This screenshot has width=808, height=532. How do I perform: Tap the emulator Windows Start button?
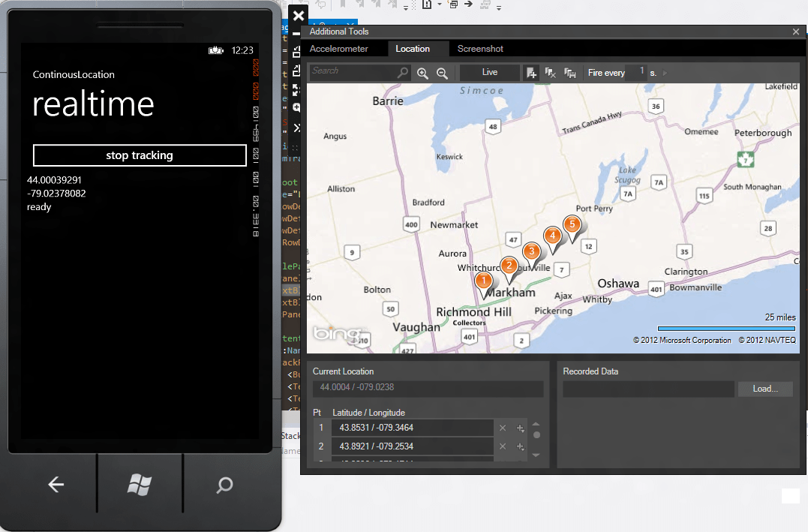click(x=140, y=485)
